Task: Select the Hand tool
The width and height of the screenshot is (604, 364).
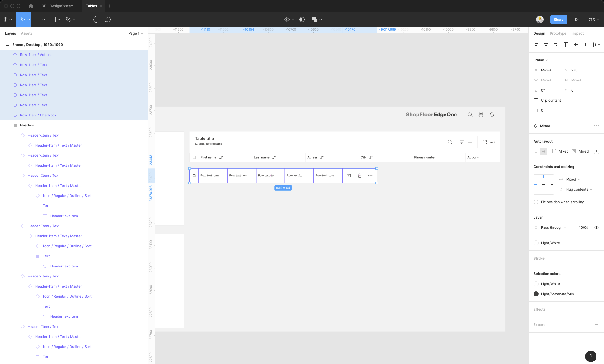Action: coord(96,20)
